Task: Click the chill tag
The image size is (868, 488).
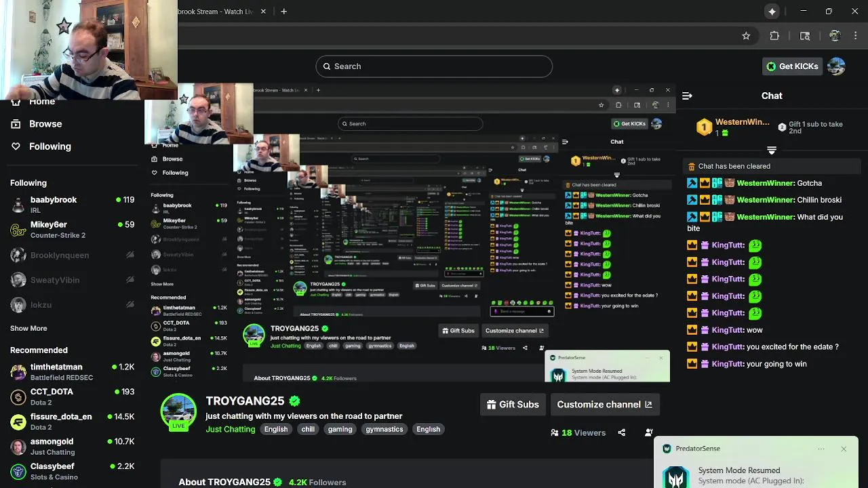Action: 308,429
